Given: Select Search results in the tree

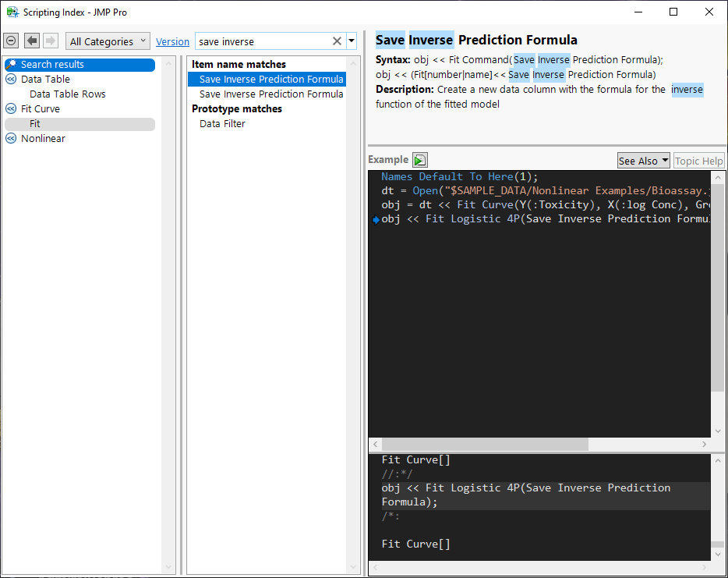Looking at the screenshot, I should [x=52, y=65].
